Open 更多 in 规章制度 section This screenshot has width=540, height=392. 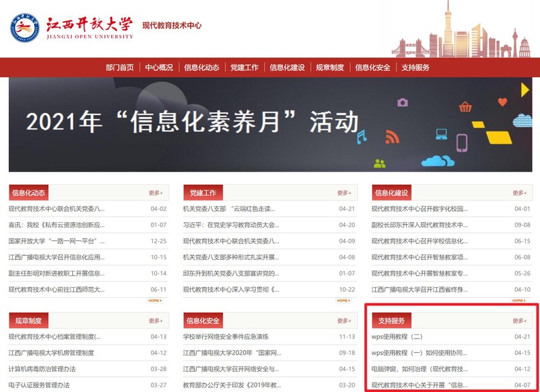tap(156, 320)
